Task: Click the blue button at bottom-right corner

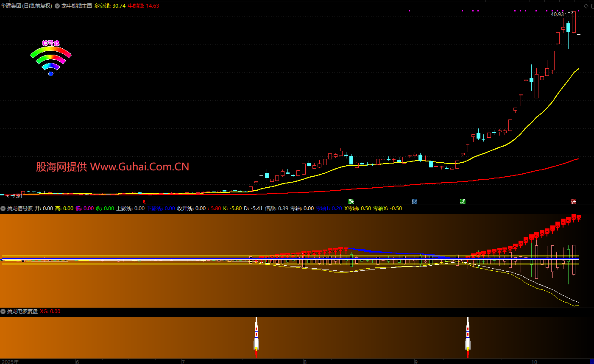Action: 591,361
